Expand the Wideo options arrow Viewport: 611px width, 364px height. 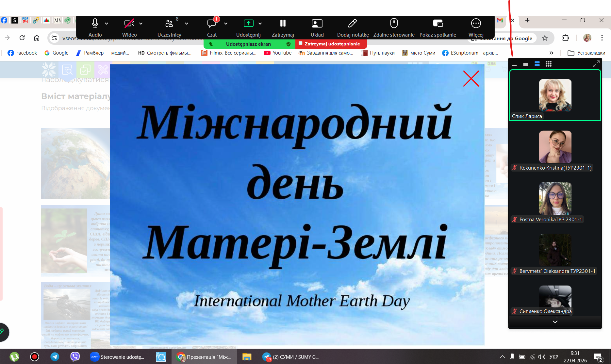click(141, 24)
